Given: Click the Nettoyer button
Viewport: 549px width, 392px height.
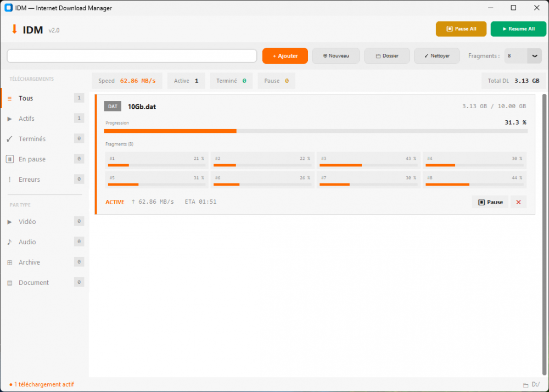Looking at the screenshot, I should 436,56.
